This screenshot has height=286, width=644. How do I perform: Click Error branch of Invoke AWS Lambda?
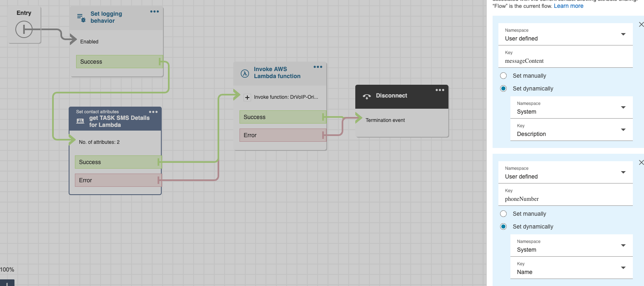pyautogui.click(x=282, y=135)
